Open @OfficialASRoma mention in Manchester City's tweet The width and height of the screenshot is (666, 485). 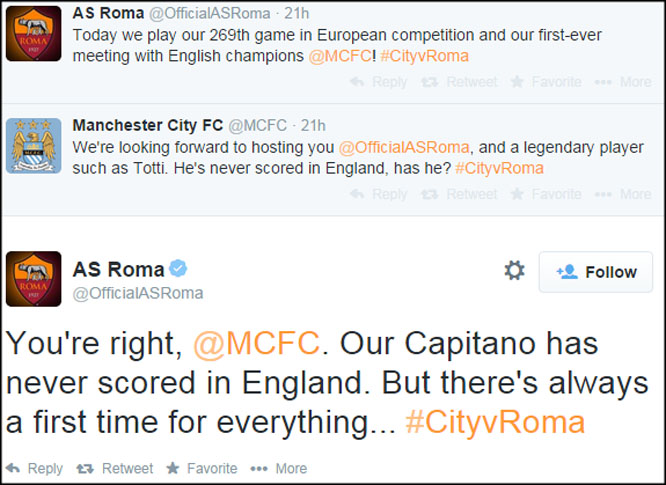point(404,147)
